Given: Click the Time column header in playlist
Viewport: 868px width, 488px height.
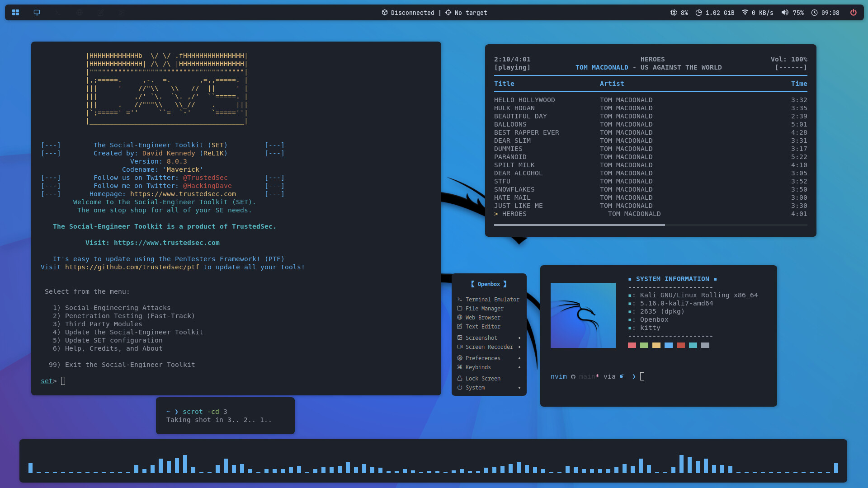Looking at the screenshot, I should coord(799,84).
